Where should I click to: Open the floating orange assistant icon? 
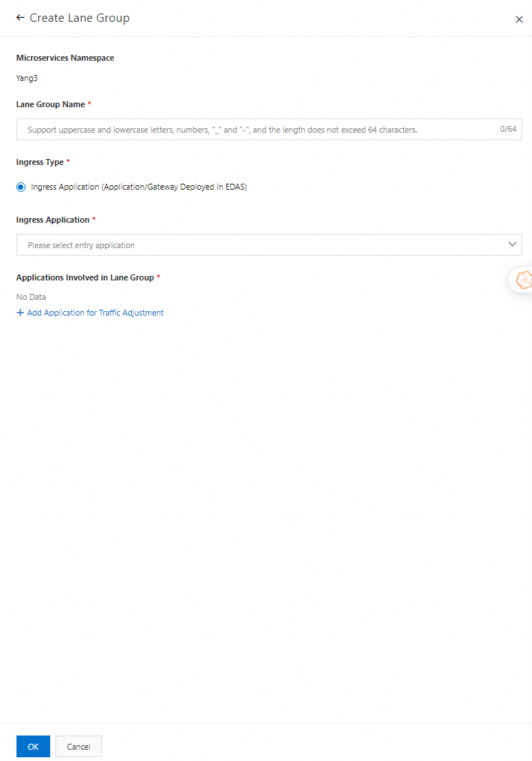pyautogui.click(x=523, y=280)
